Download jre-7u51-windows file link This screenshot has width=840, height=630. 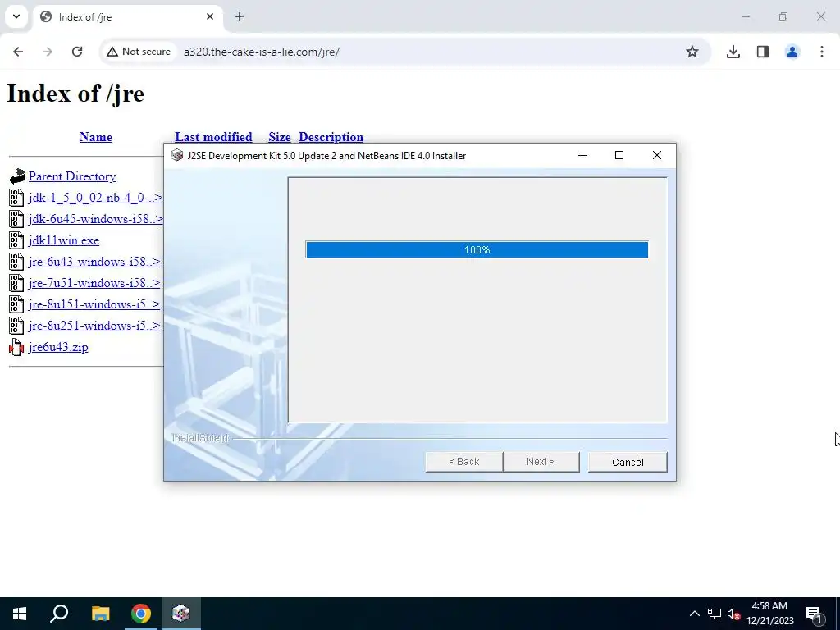[x=94, y=283]
